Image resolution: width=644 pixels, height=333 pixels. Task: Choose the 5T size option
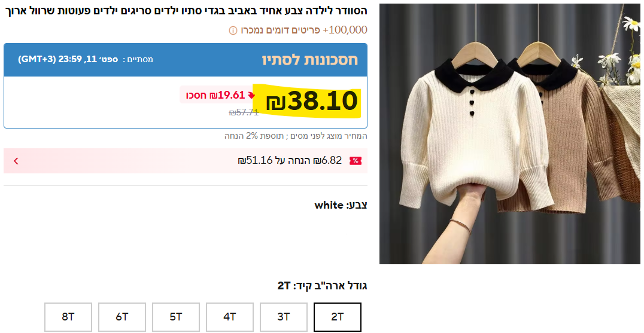[176, 317]
